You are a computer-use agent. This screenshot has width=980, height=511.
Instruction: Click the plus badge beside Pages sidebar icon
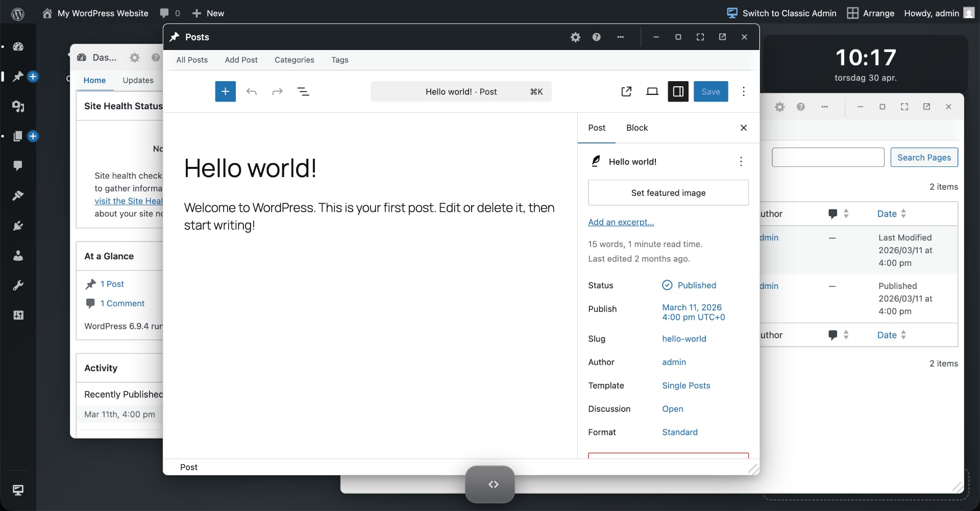[x=33, y=136]
